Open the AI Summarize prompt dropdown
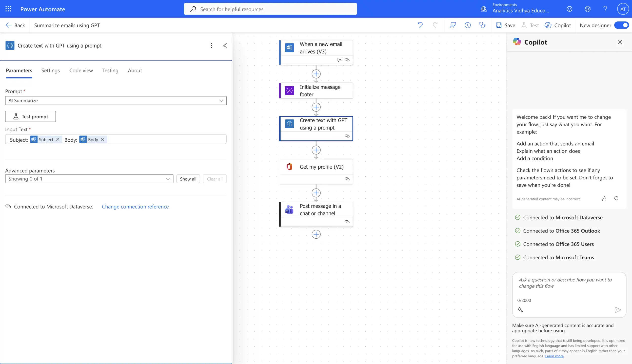This screenshot has height=364, width=632. [221, 100]
